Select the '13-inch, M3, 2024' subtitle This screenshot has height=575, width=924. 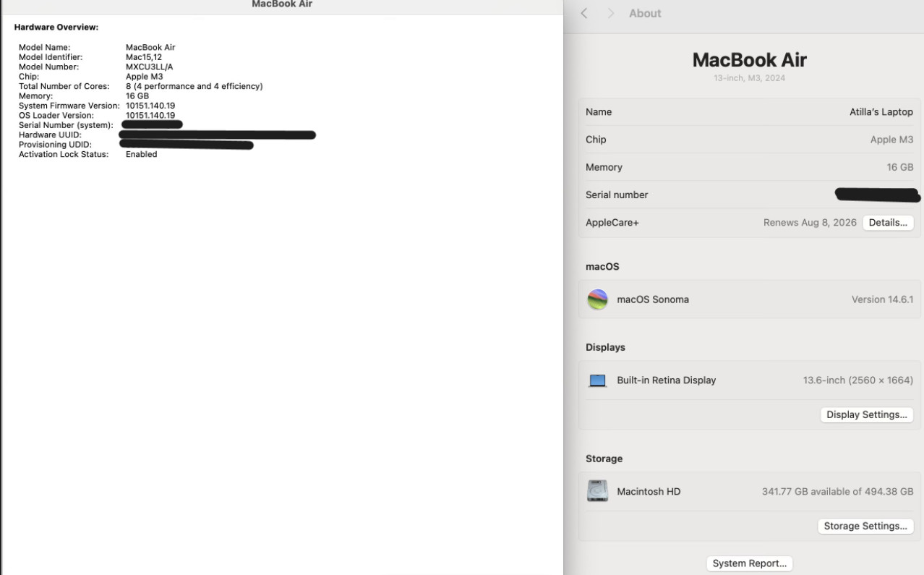point(749,78)
